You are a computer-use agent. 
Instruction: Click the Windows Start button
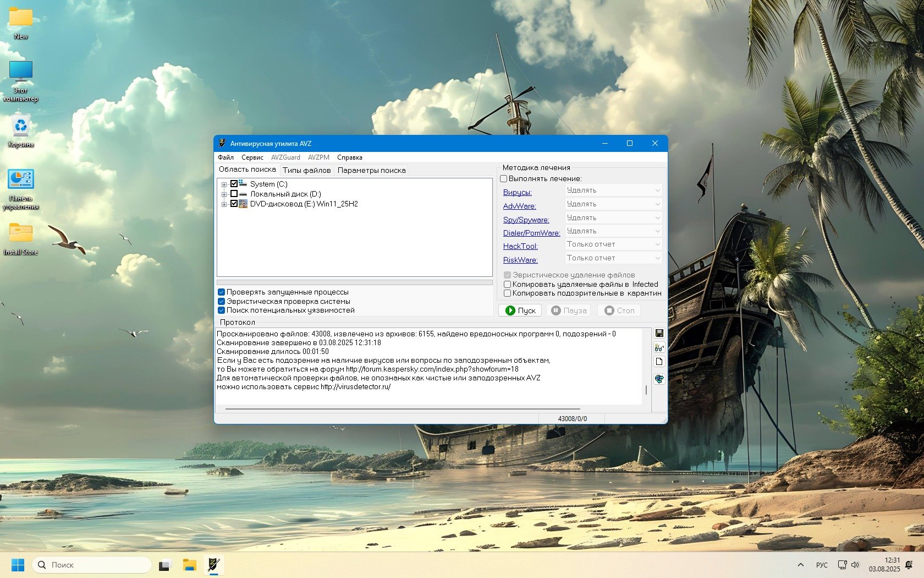18,565
